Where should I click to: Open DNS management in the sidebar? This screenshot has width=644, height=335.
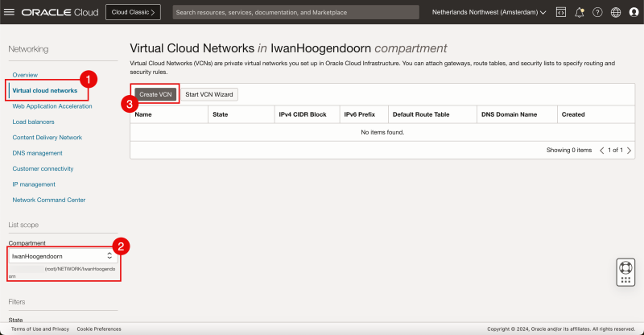tap(37, 153)
